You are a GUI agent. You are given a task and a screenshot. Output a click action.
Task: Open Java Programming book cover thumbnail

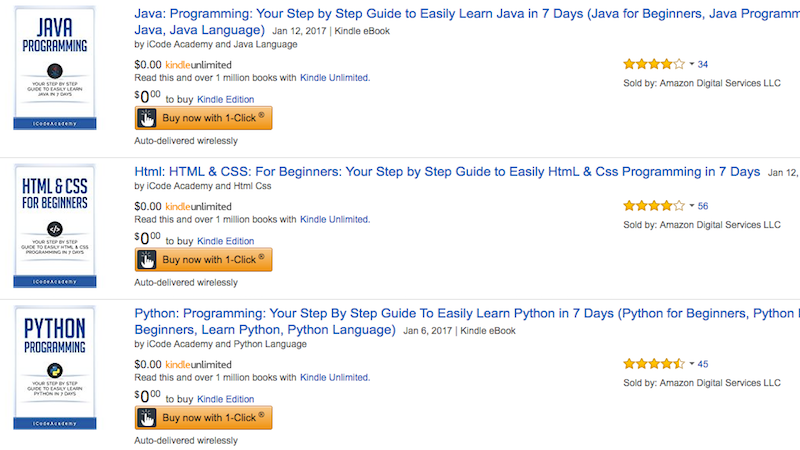55,67
